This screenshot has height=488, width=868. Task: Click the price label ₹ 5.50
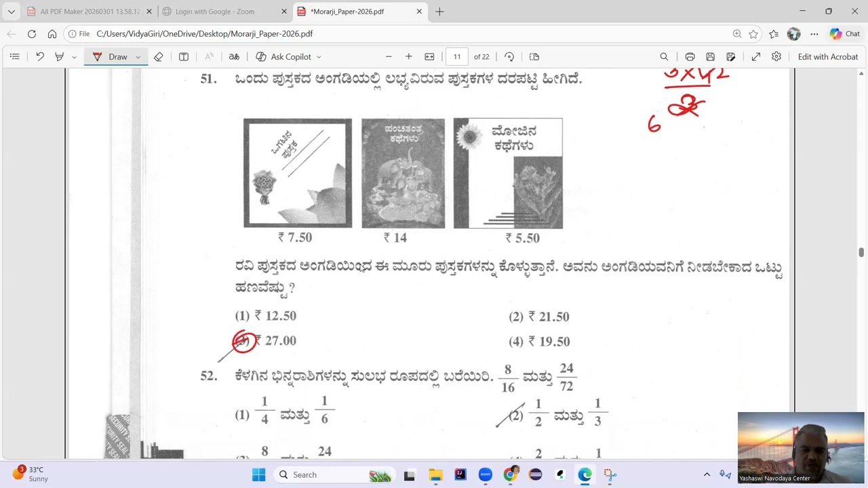522,238
